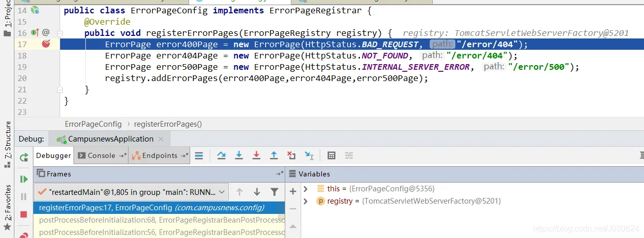Place cursor on error404Page line 18
Screen dimensions: 644x238
click(x=311, y=55)
